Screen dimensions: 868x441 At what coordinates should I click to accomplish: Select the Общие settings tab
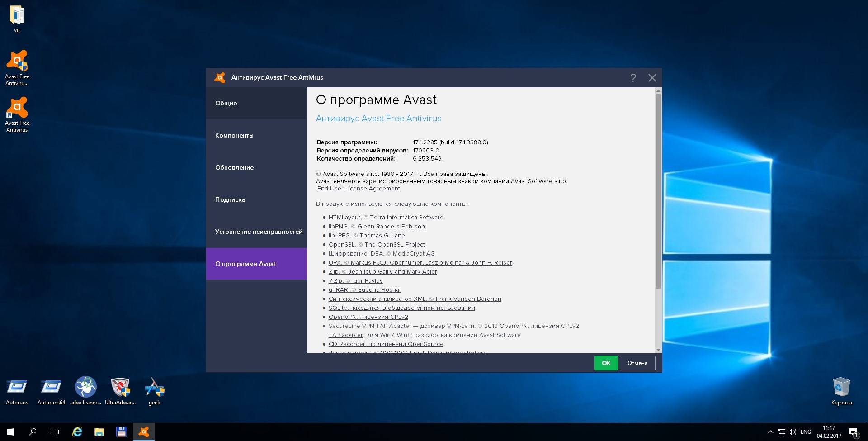point(256,103)
